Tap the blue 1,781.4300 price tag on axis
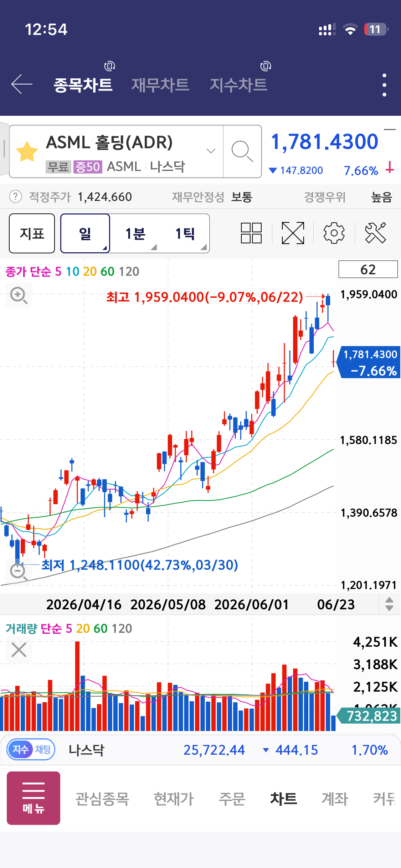 click(369, 362)
